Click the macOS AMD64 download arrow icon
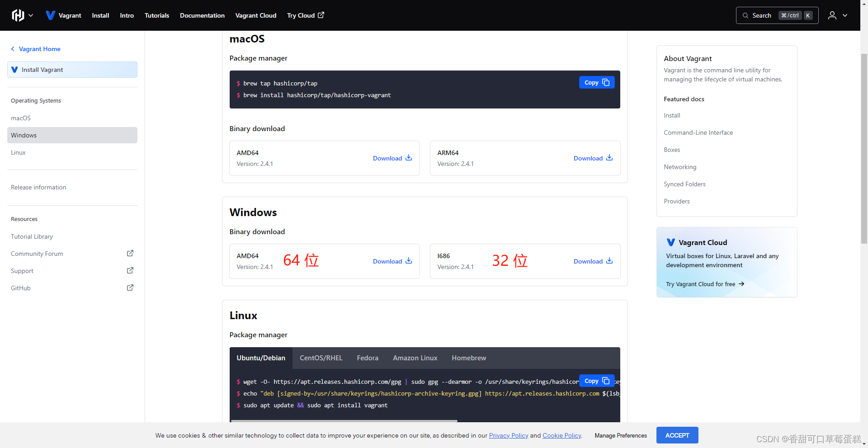The image size is (868, 448). 409,158
